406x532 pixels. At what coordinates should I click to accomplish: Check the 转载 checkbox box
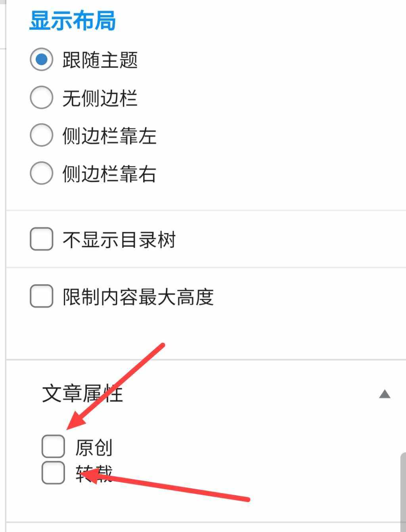pos(53,473)
